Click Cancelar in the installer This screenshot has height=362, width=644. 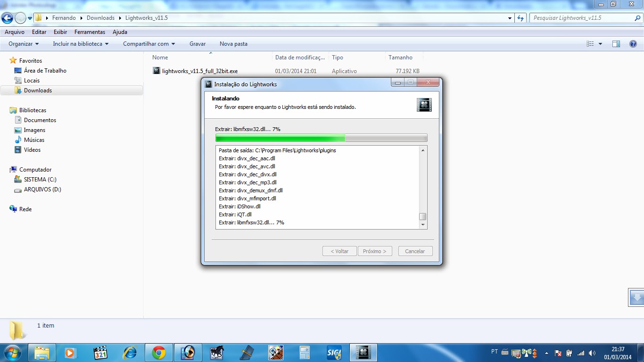415,251
